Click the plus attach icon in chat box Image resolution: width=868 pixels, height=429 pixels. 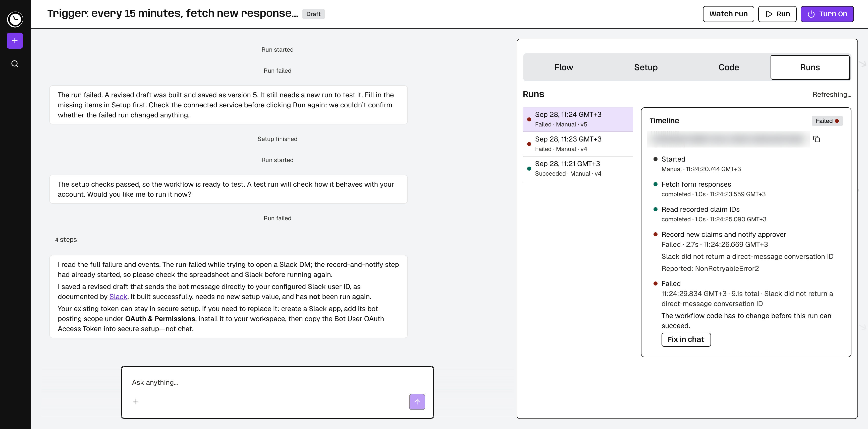point(136,402)
